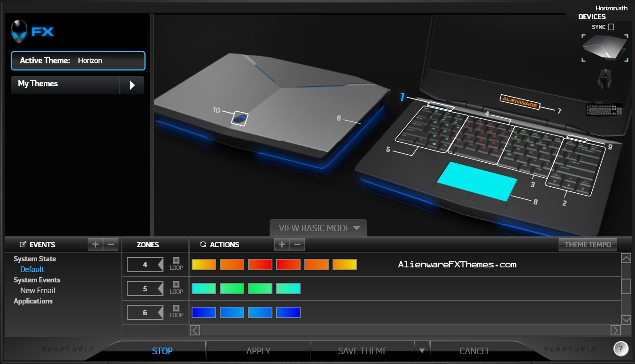Open the zone 5 selector
Image resolution: width=635 pixels, height=364 pixels.
click(x=145, y=289)
